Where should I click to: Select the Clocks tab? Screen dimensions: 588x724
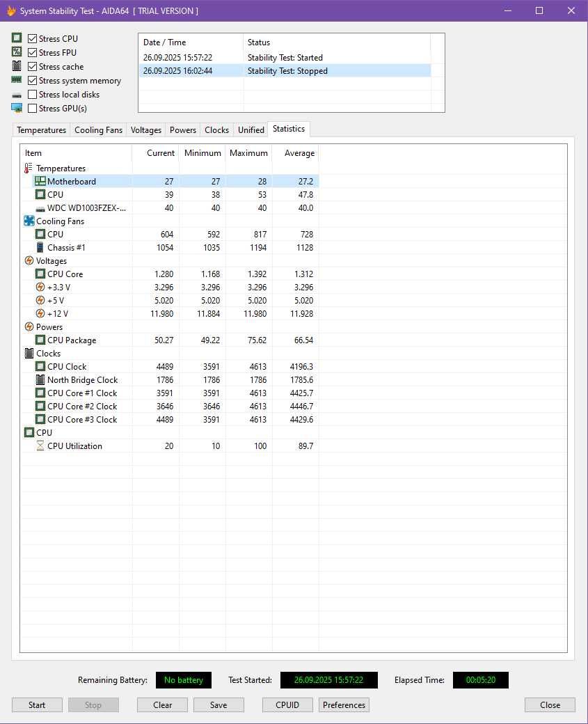tap(216, 129)
